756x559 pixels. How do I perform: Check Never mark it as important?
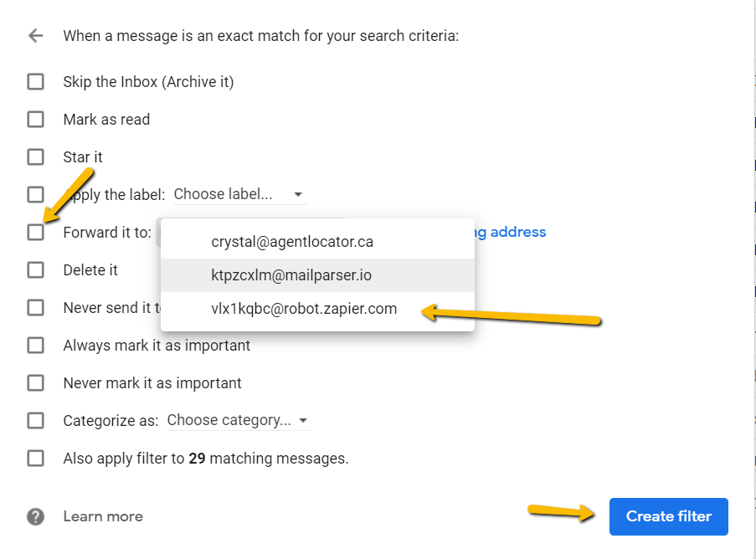tap(36, 383)
